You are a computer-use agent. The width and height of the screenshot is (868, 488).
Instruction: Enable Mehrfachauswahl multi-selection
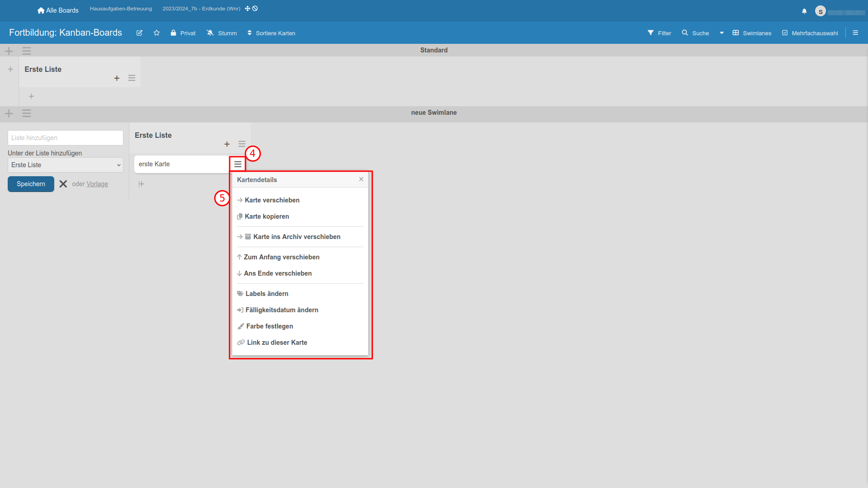(810, 33)
